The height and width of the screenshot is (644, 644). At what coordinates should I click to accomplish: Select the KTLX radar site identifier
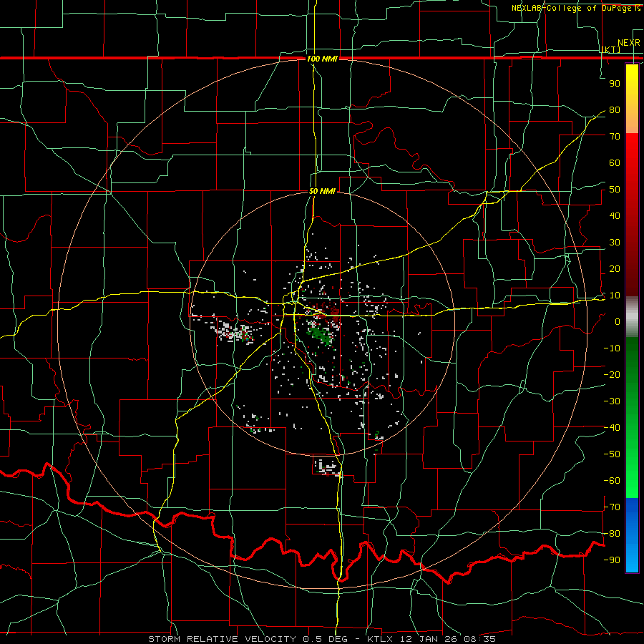pyautogui.click(x=381, y=639)
